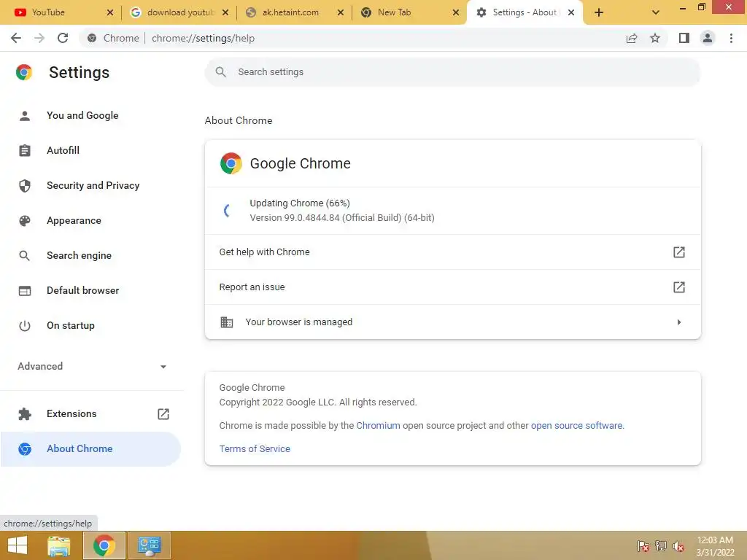Screen dimensions: 747x560
Task: Click the arrow next to Advanced
Action: (x=163, y=367)
